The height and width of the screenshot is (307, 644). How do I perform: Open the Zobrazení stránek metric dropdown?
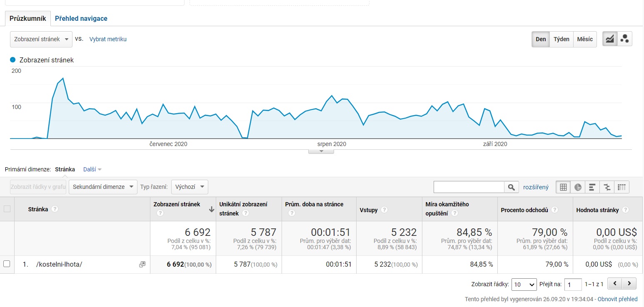(x=41, y=39)
